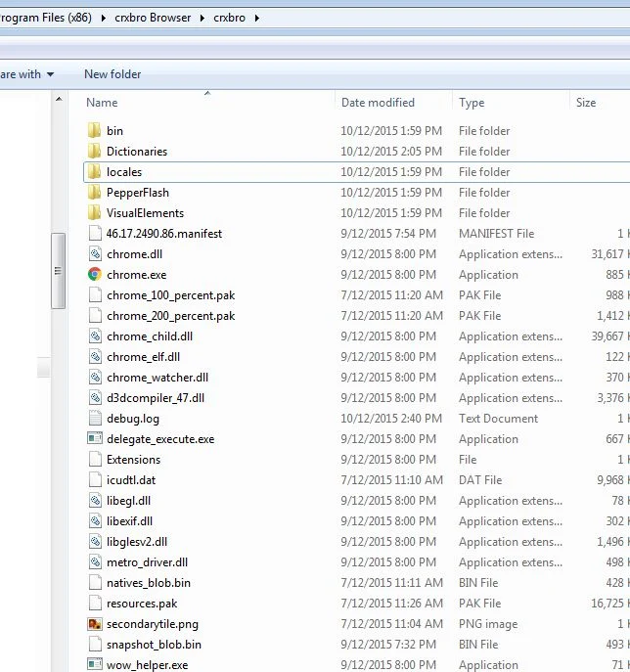Select the libexif.dll file icon
Image resolution: width=630 pixels, height=672 pixels.
click(x=95, y=521)
